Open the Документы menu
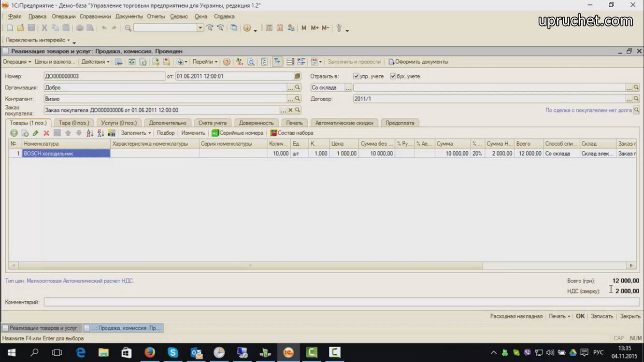The height and width of the screenshot is (362, 644). point(129,16)
